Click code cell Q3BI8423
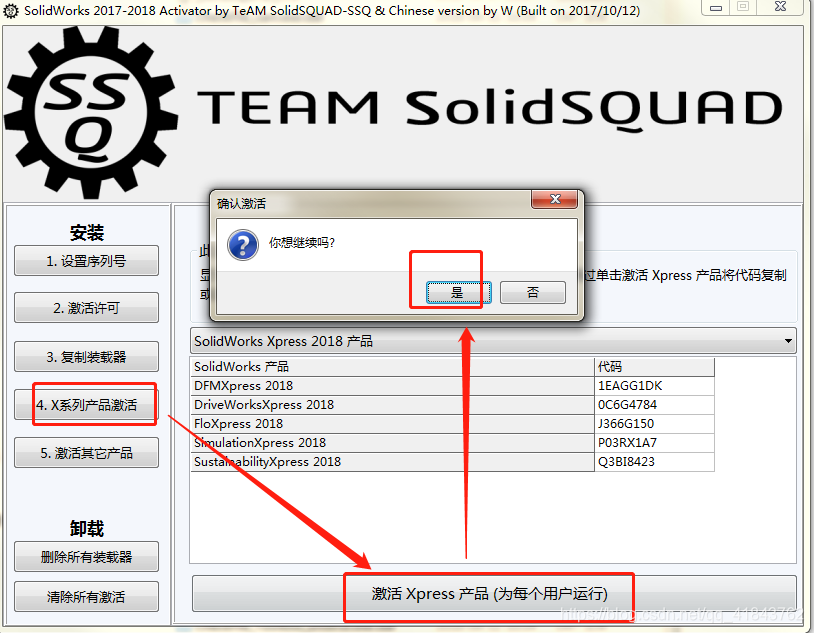Viewport: 814px width, 633px height. [x=654, y=462]
